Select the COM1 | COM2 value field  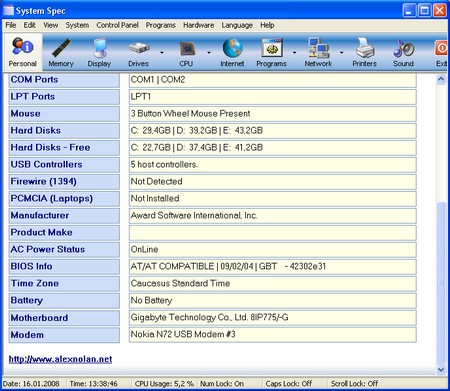[x=273, y=80]
